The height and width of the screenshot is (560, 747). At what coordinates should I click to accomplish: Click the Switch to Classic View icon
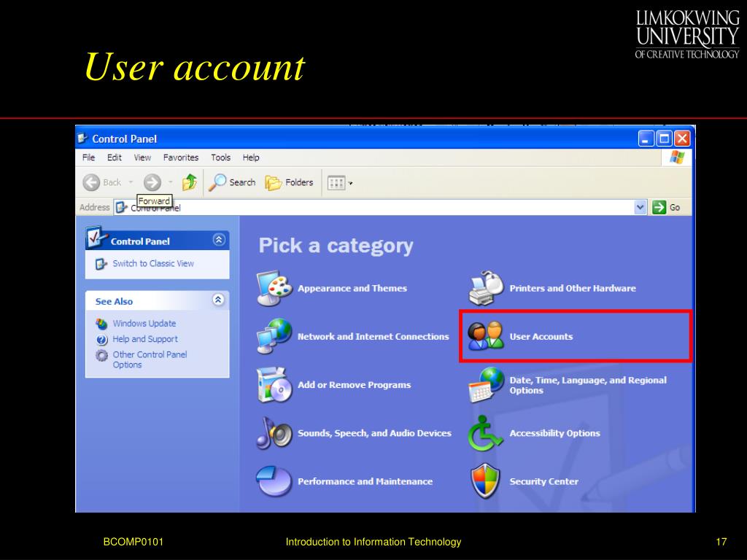pyautogui.click(x=101, y=264)
